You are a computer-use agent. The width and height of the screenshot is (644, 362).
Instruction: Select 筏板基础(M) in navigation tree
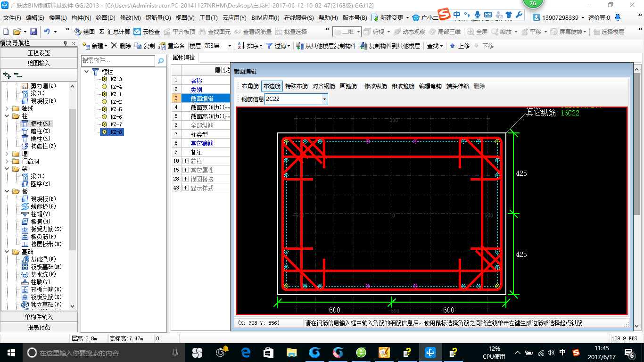(41, 267)
